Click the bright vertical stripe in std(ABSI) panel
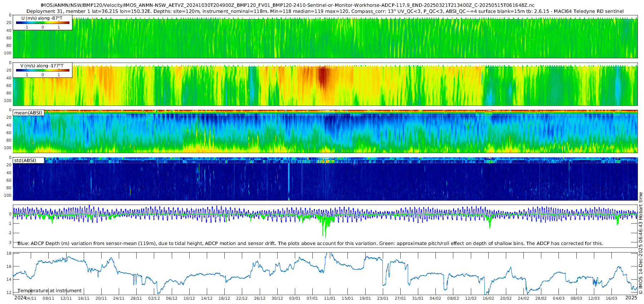This screenshot has height=304, width=644. pyautogui.click(x=288, y=179)
